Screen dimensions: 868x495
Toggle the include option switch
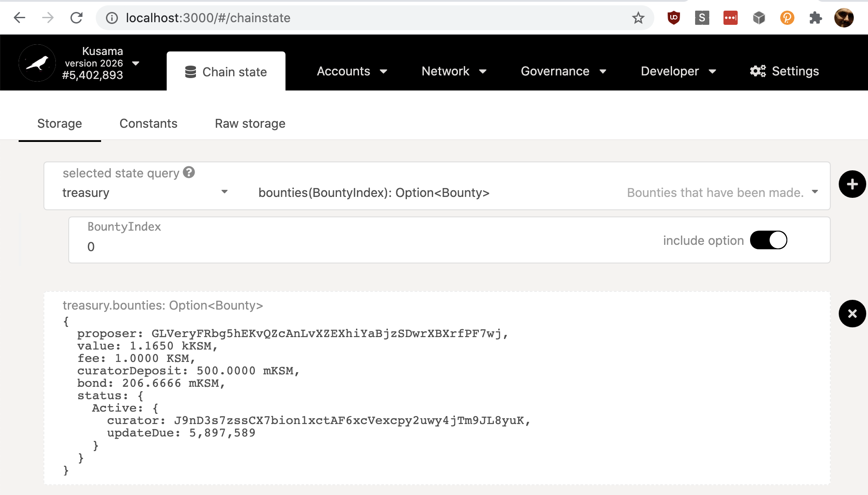click(x=768, y=240)
